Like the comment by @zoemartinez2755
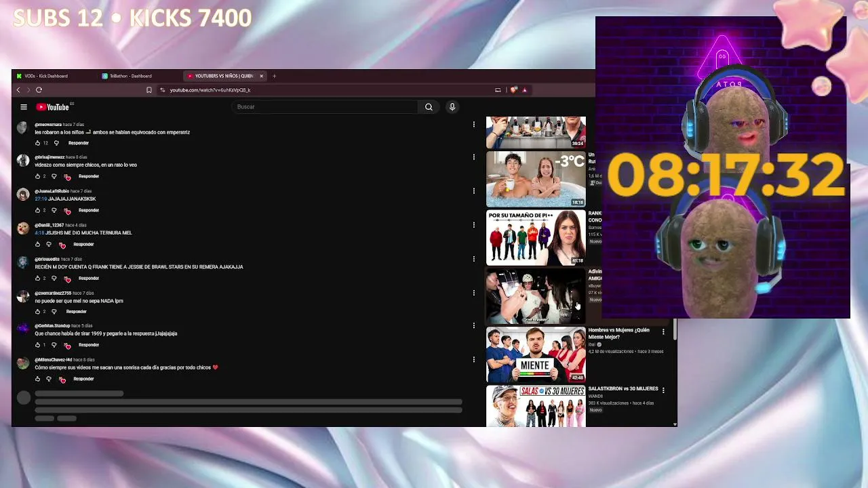The width and height of the screenshot is (868, 488). [x=38, y=312]
